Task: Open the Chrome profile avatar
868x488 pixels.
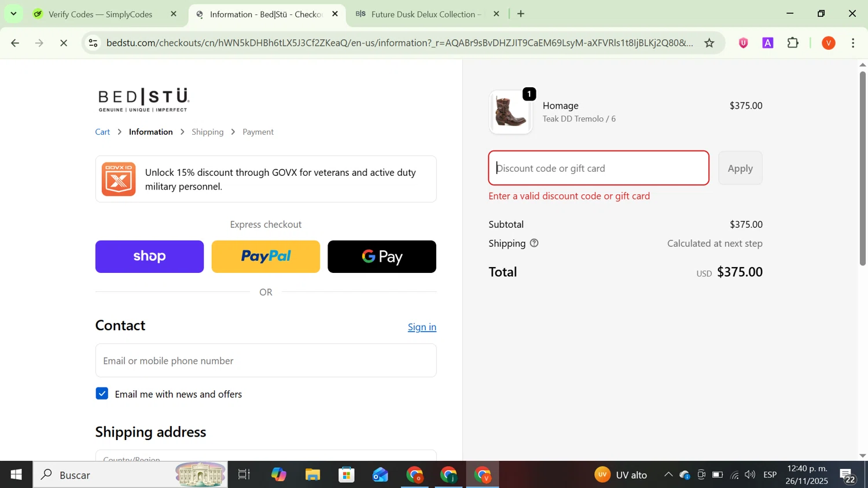Action: 829,43
